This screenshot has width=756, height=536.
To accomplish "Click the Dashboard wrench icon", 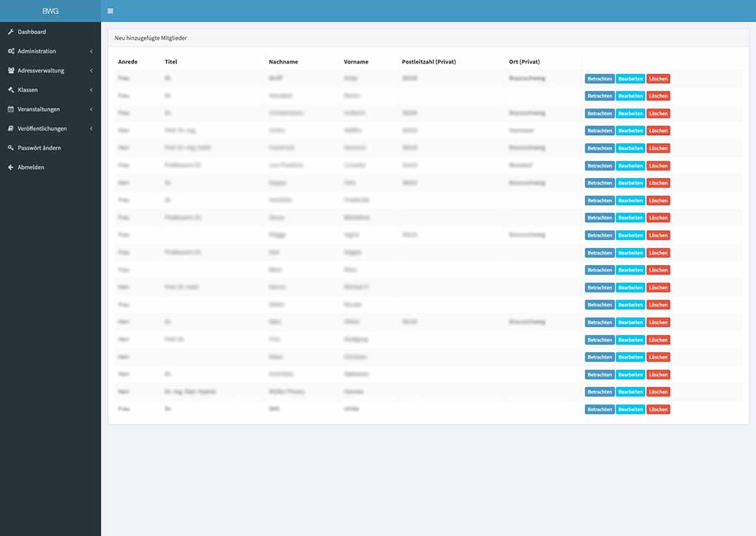I will coord(10,32).
